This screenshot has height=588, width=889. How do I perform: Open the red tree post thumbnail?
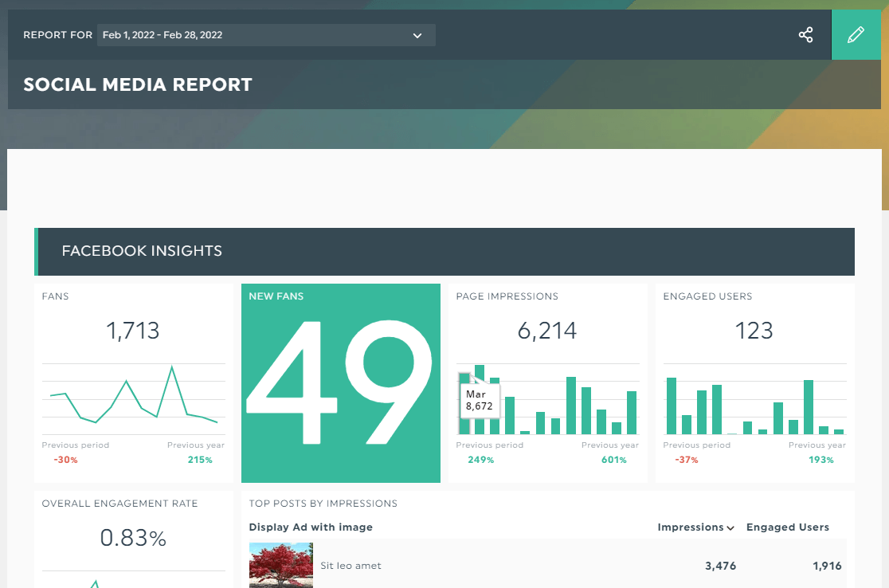280,566
